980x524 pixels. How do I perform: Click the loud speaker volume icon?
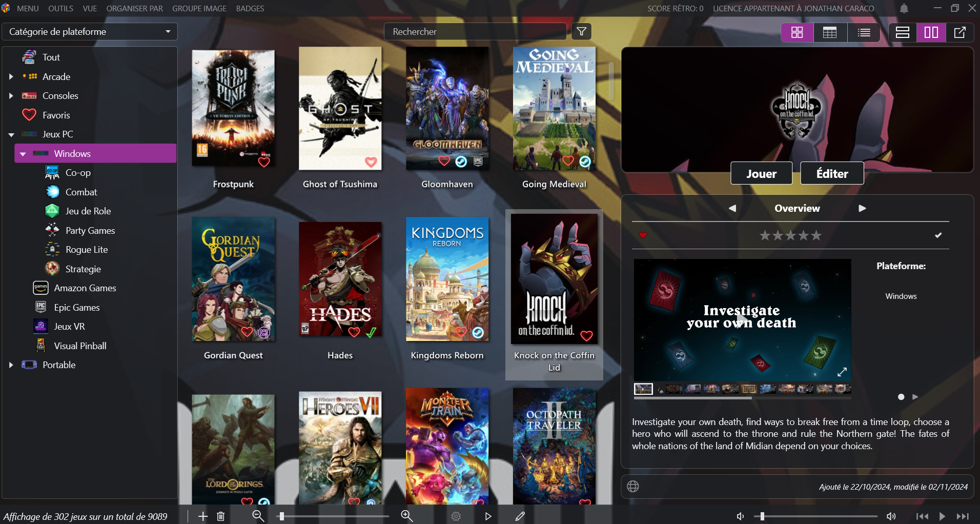click(x=891, y=516)
